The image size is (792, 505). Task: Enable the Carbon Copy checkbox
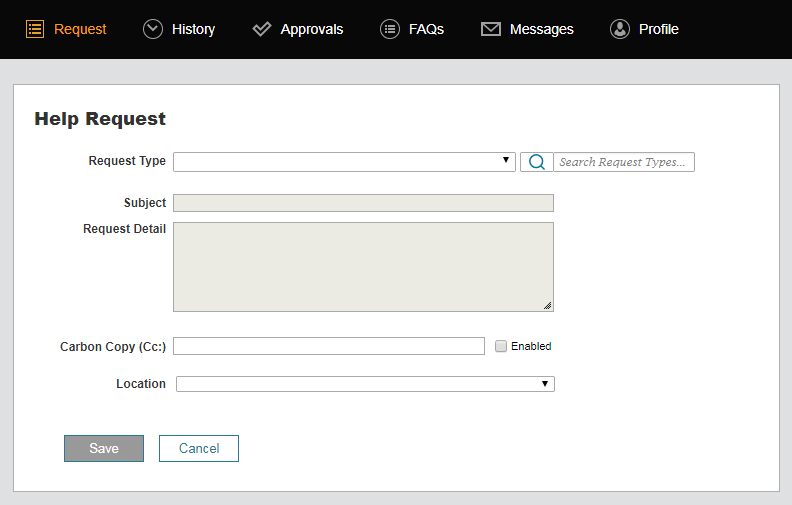502,346
